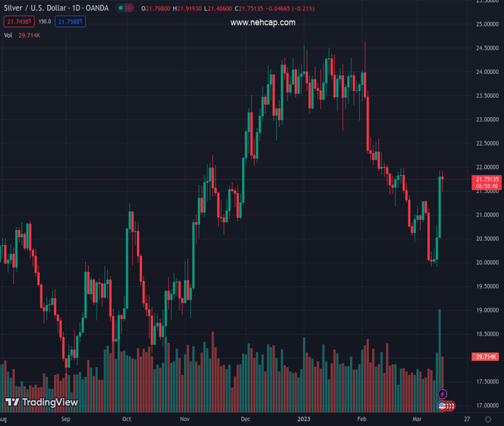504x426 pixels.
Task: Click the www.nehcap.com watermark text
Action: pos(263,23)
